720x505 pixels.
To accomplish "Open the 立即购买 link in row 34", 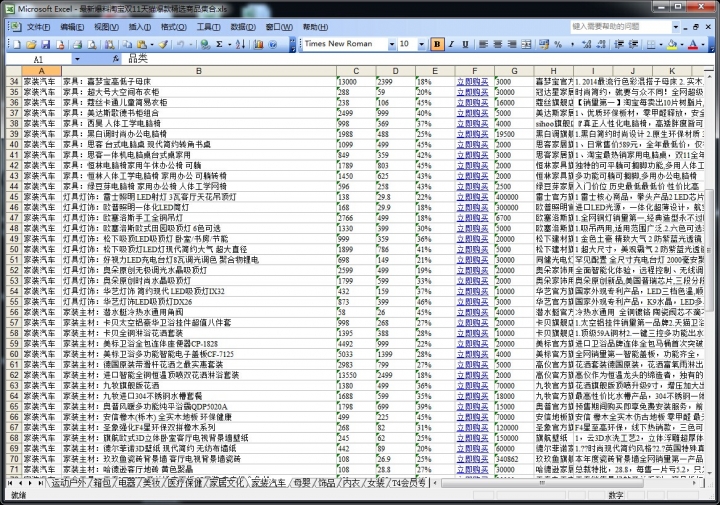I will click(x=472, y=82).
